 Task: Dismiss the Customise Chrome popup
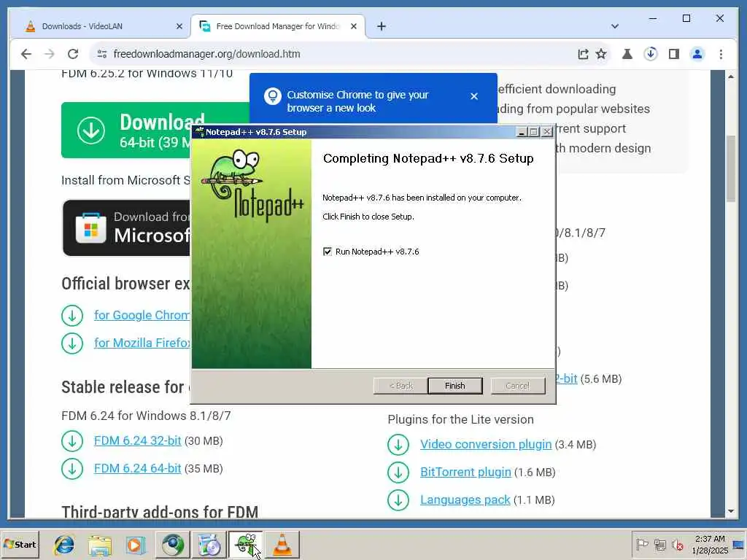(x=474, y=96)
